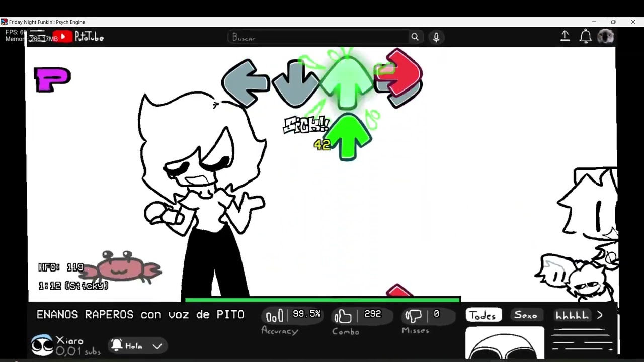Click the Sick!! rating popup
644x362 pixels.
305,125
